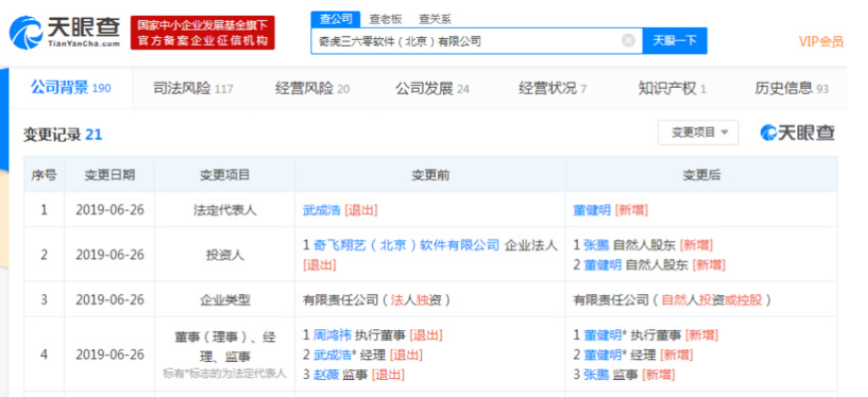Open the 司法风险 117 tab
Image resolution: width=868 pixels, height=397 pixels.
point(193,88)
